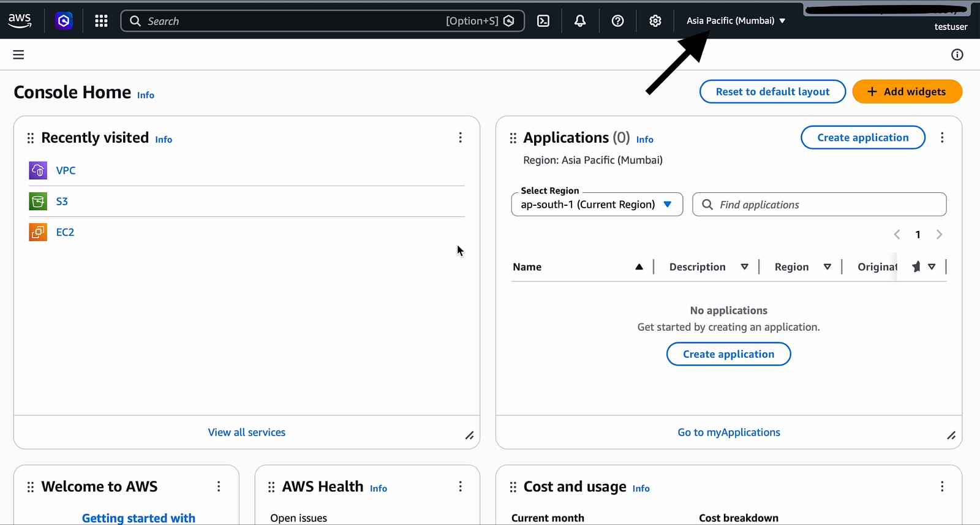980x525 pixels.
Task: Click Create application under No applications
Action: (729, 354)
